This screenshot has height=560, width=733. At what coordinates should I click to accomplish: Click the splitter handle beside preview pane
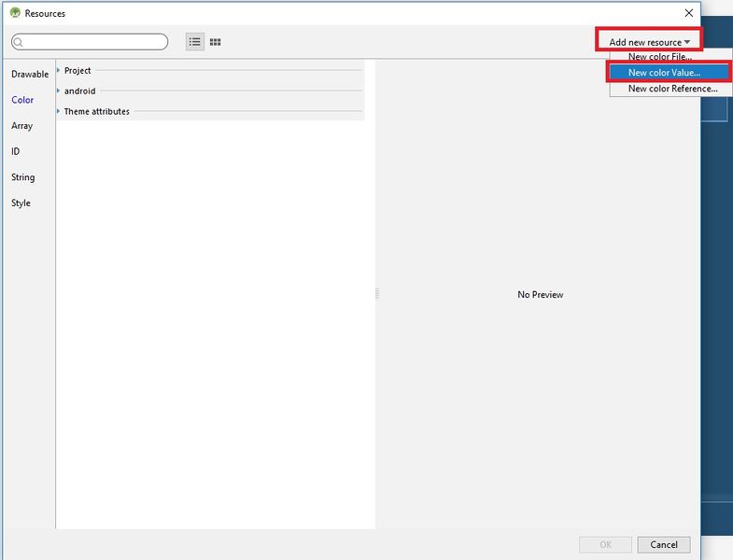pyautogui.click(x=377, y=294)
